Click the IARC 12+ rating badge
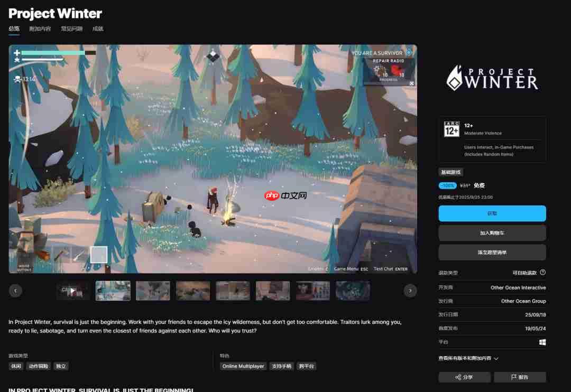The height and width of the screenshot is (392, 571). click(x=452, y=129)
